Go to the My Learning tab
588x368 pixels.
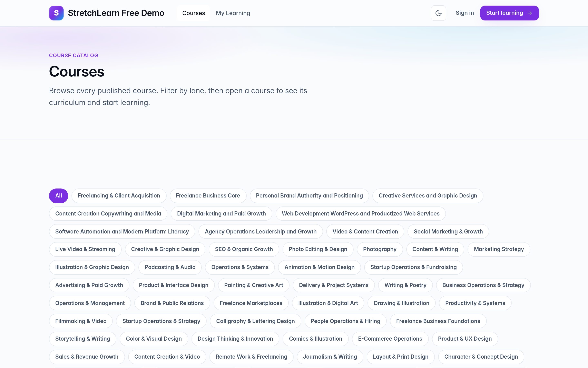point(233,13)
